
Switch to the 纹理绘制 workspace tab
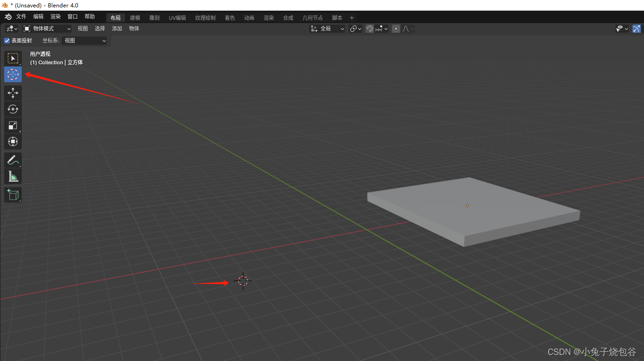pos(205,18)
